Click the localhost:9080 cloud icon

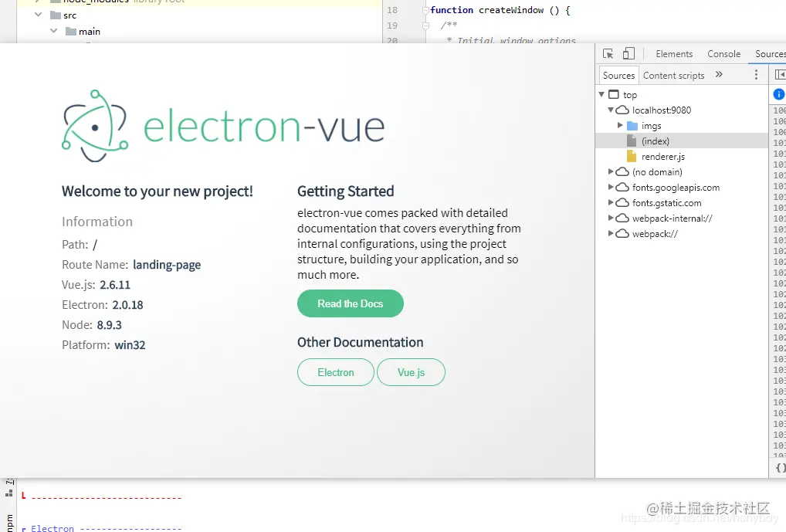tap(622, 110)
